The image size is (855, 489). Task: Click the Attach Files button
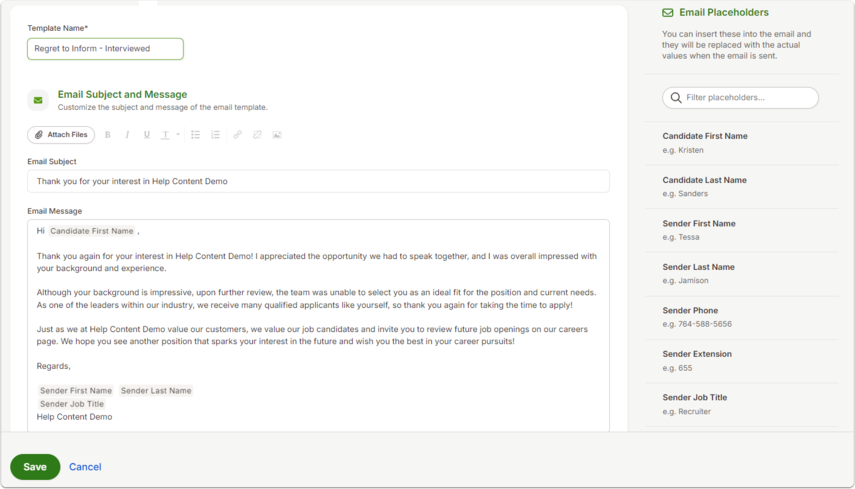[61, 135]
